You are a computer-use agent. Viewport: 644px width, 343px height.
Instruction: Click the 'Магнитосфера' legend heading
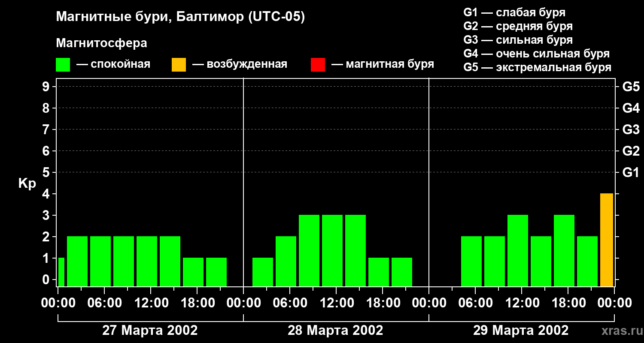101,43
